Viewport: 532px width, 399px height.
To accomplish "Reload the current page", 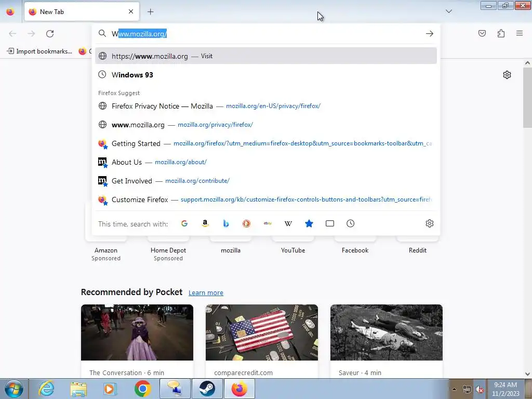I will 50,33.
